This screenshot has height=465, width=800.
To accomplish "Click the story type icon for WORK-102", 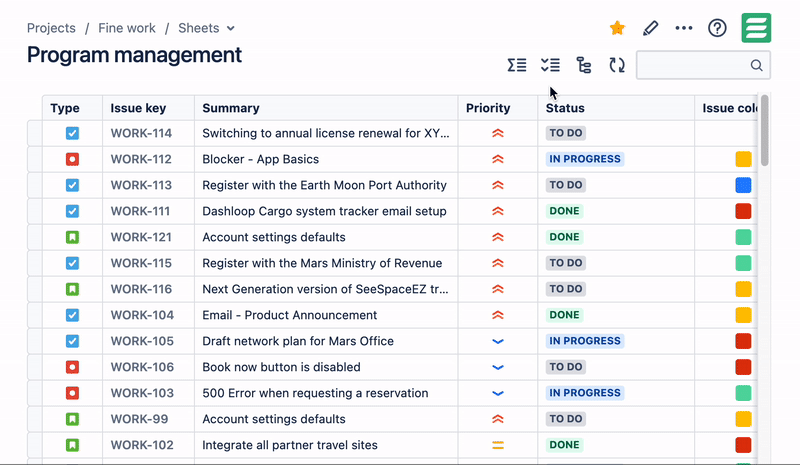I will pyautogui.click(x=72, y=445).
